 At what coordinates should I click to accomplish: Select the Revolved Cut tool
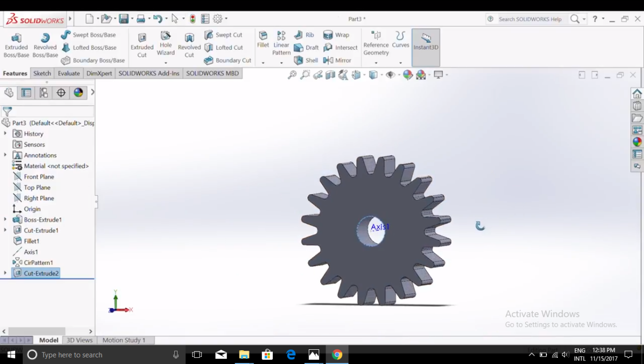pyautogui.click(x=189, y=46)
